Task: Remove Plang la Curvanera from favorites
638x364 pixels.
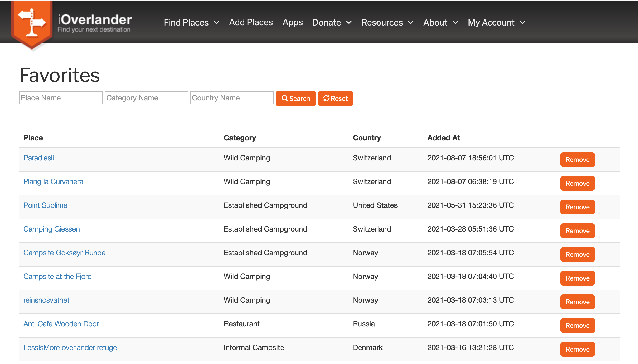Action: click(577, 183)
